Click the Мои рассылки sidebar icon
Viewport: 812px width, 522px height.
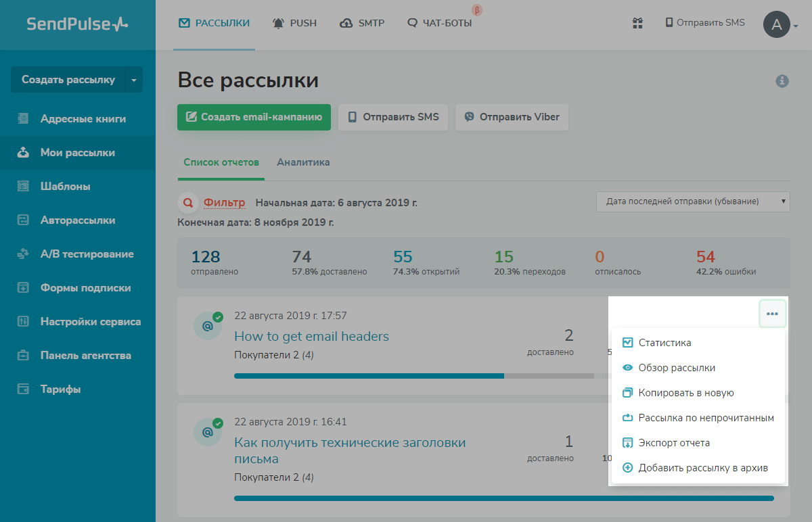[23, 153]
